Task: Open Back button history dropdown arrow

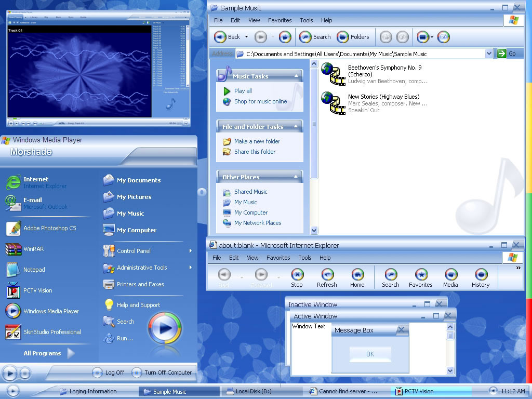Action: 246,37
